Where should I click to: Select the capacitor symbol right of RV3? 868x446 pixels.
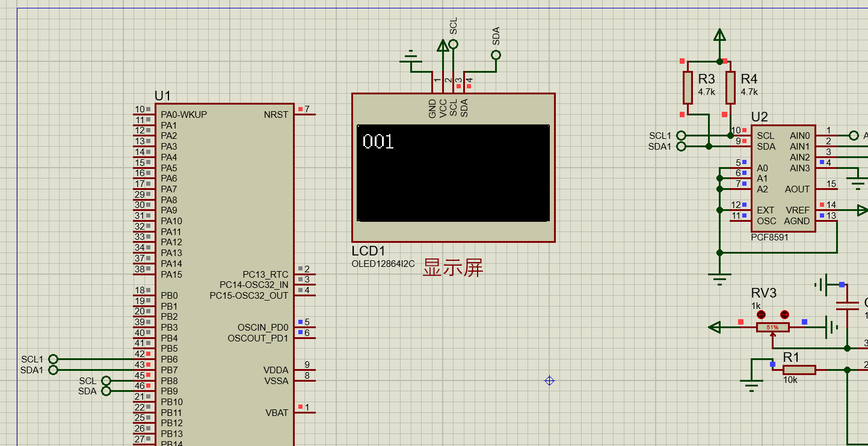point(848,305)
